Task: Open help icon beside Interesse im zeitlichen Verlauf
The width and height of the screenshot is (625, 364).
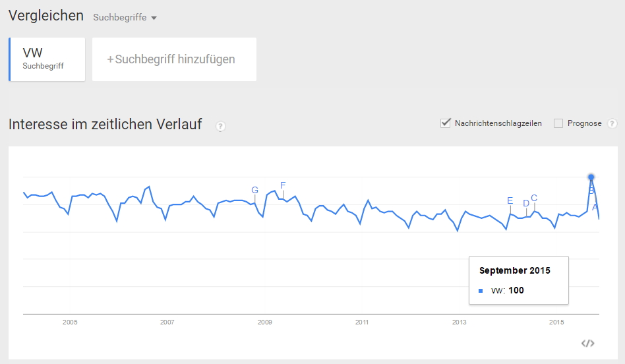Action: point(220,127)
